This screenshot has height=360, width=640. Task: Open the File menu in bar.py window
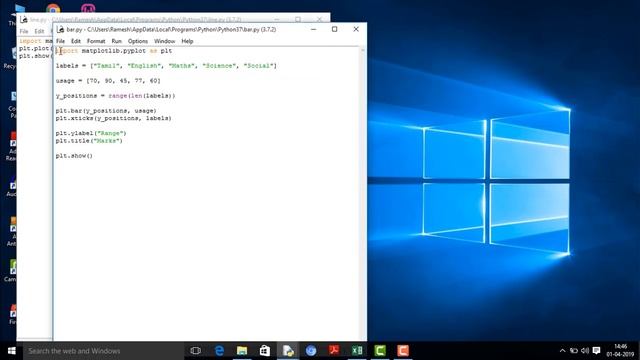tap(60, 41)
